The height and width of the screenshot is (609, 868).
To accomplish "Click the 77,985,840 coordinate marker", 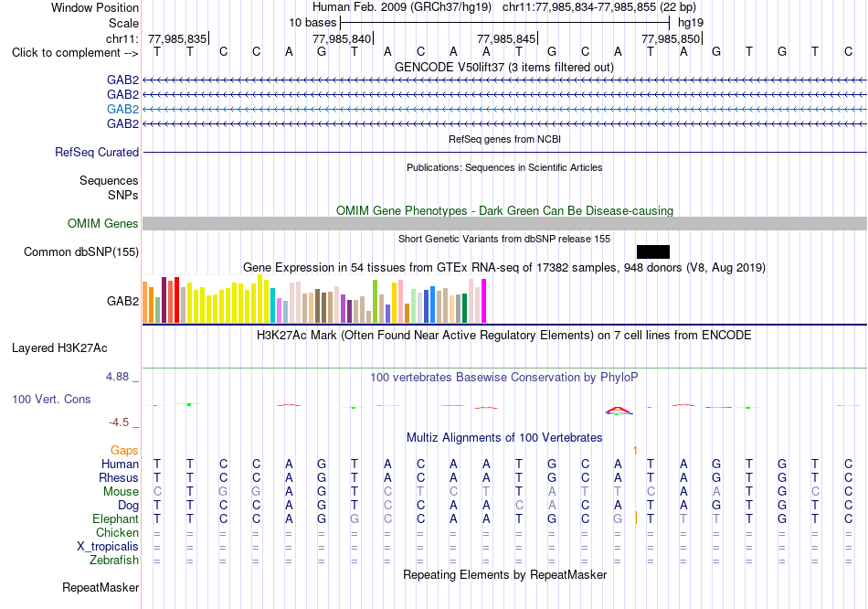I will point(342,38).
